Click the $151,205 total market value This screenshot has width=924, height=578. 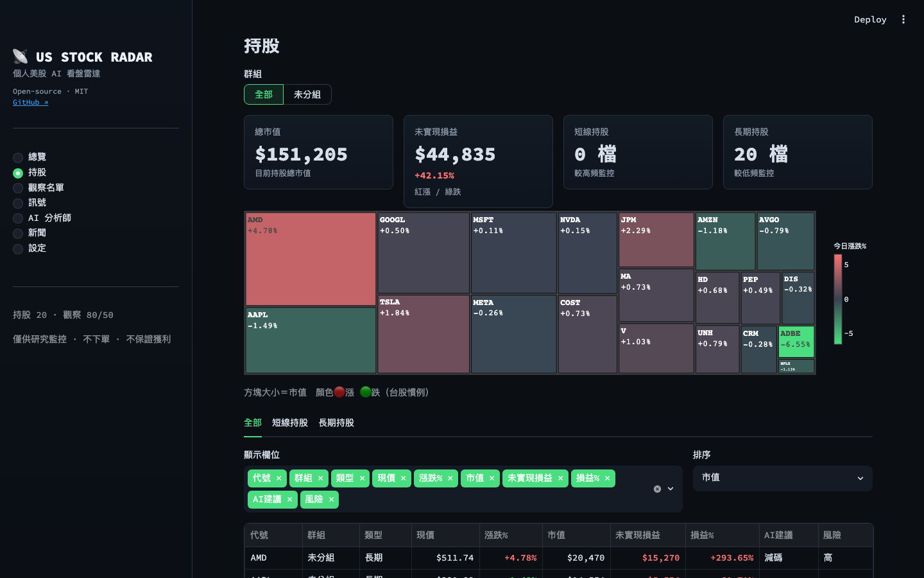click(301, 154)
